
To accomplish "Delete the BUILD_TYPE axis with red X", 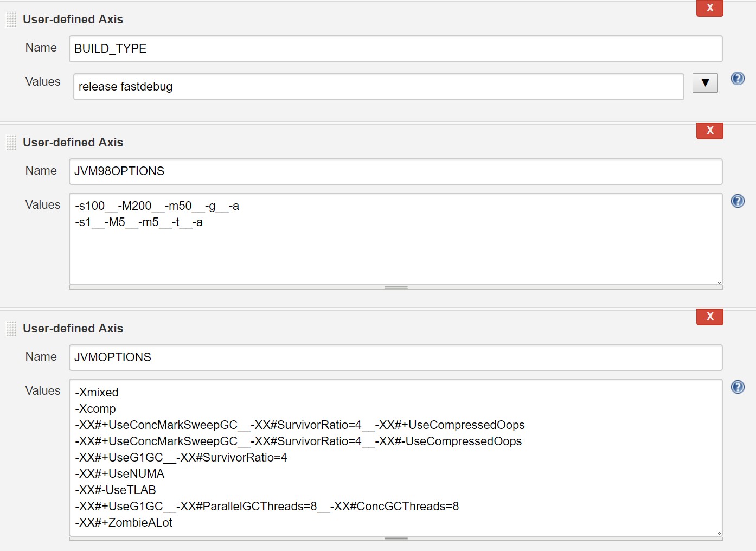I will 709,8.
